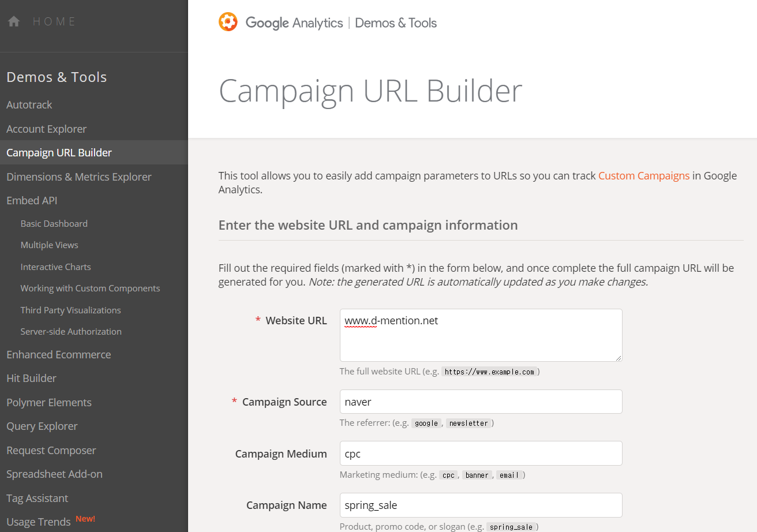The width and height of the screenshot is (757, 532).
Task: Click the Campaign Source field
Action: pyautogui.click(x=481, y=402)
